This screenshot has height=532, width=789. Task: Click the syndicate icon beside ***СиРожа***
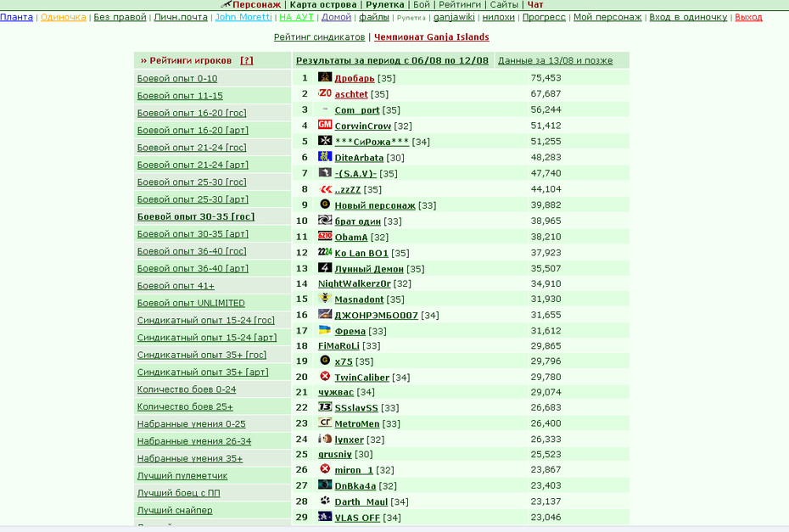point(325,140)
